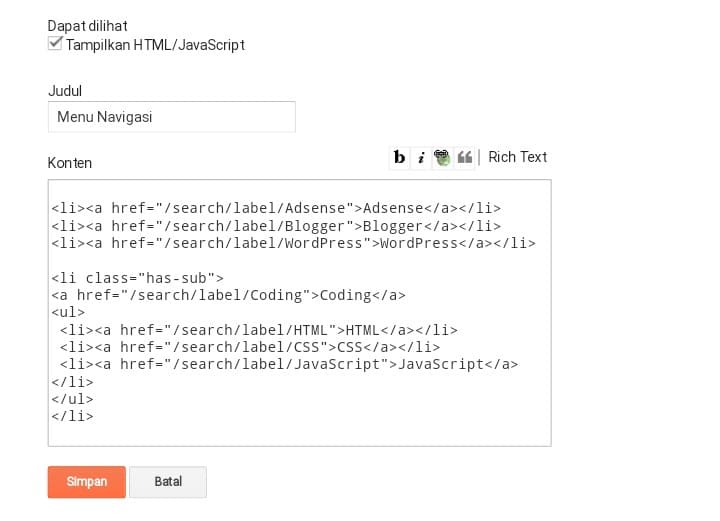Click the Blogger list item code line

pyautogui.click(x=276, y=226)
